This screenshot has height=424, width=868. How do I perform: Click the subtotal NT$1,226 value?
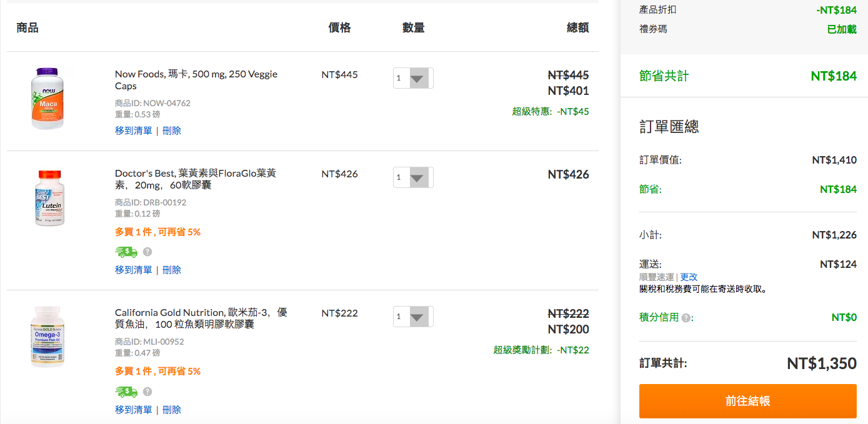834,235
